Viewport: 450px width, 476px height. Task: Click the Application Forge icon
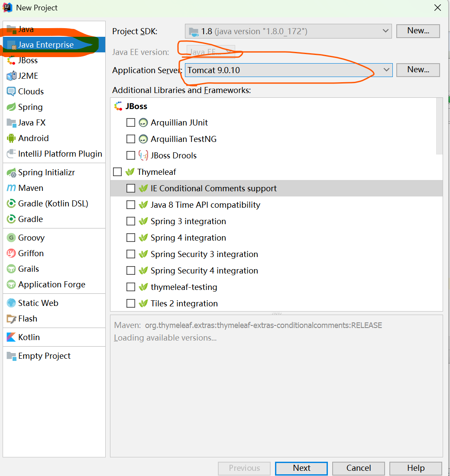[11, 284]
